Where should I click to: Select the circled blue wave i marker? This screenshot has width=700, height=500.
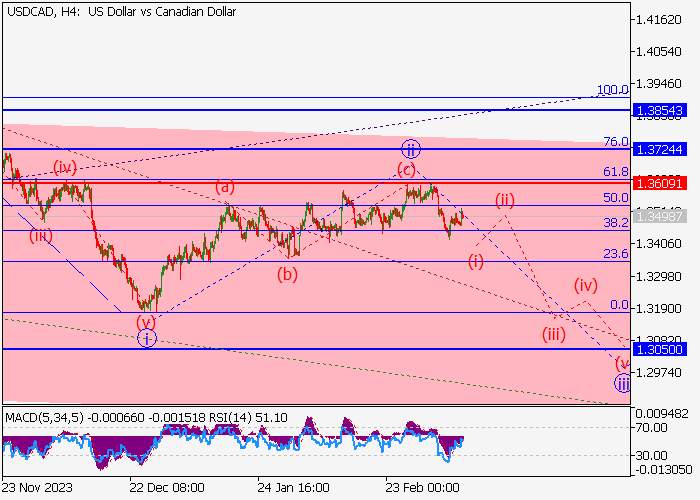(x=147, y=338)
